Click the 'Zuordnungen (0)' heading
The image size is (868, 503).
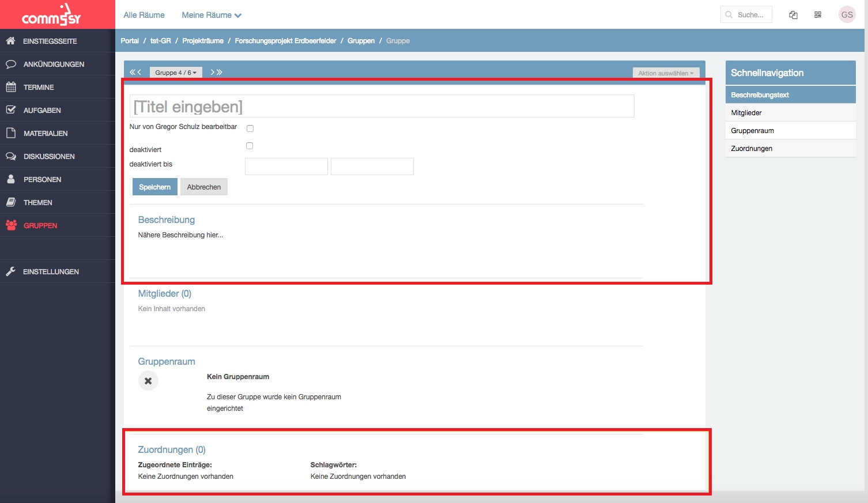(x=172, y=449)
